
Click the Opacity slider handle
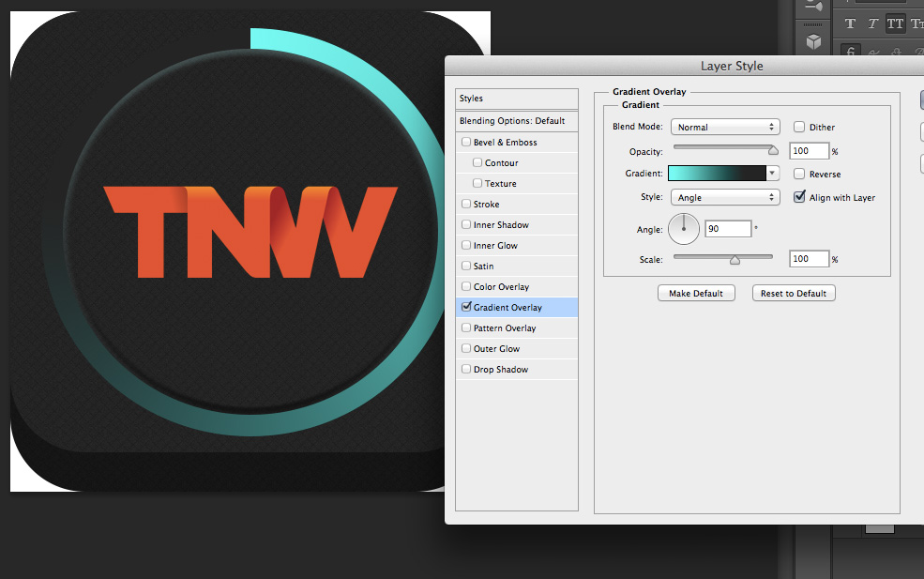773,150
